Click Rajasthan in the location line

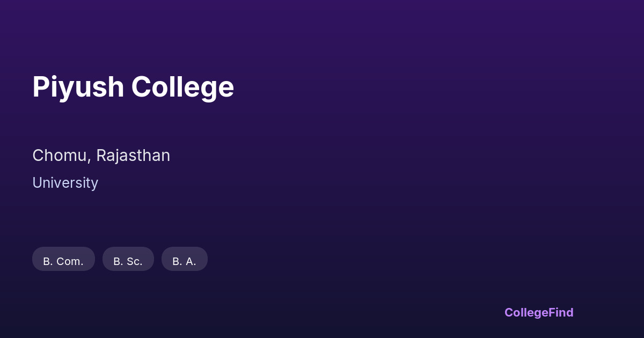click(133, 156)
